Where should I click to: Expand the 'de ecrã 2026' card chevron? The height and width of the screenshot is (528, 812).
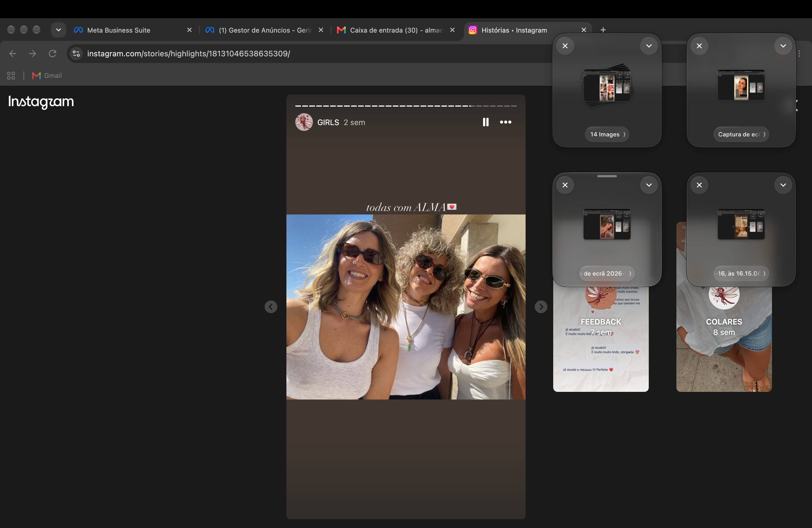click(x=648, y=185)
